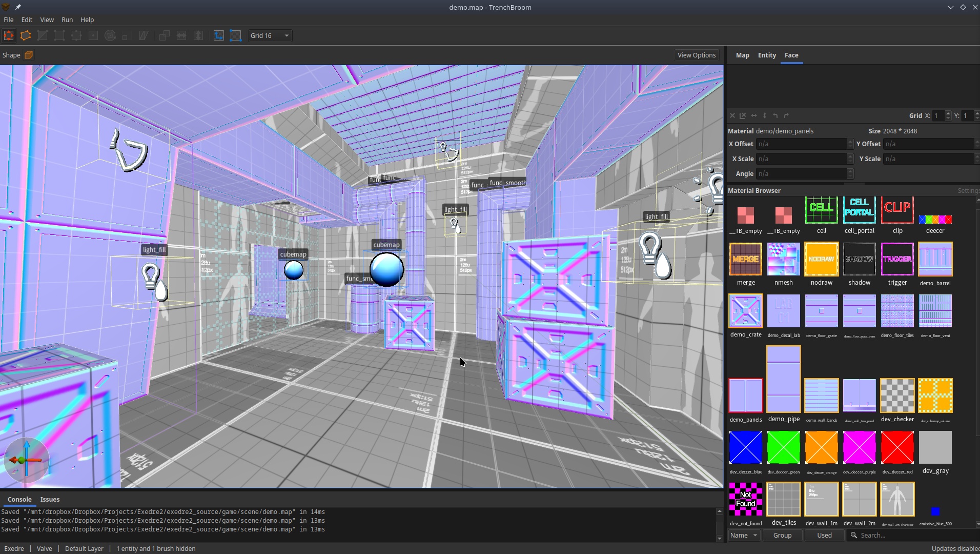
Task: Click the flip vertically toolbar icon
Action: pos(198,35)
